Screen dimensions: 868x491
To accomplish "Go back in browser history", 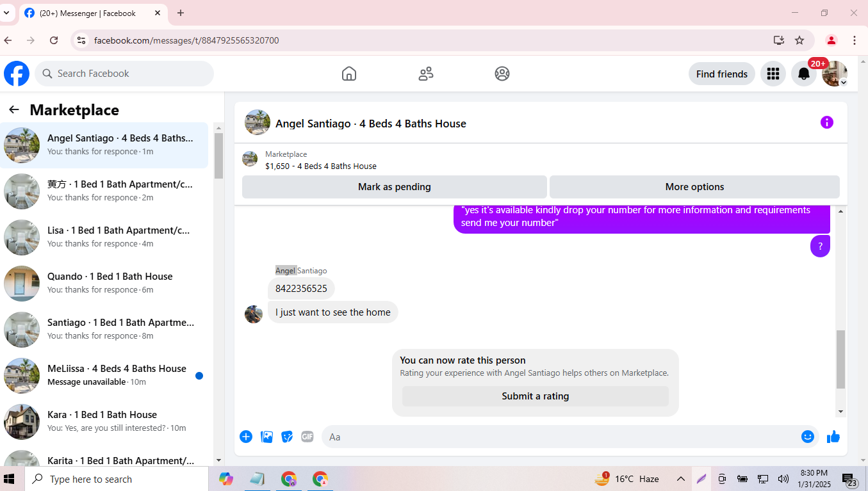I will coord(8,40).
